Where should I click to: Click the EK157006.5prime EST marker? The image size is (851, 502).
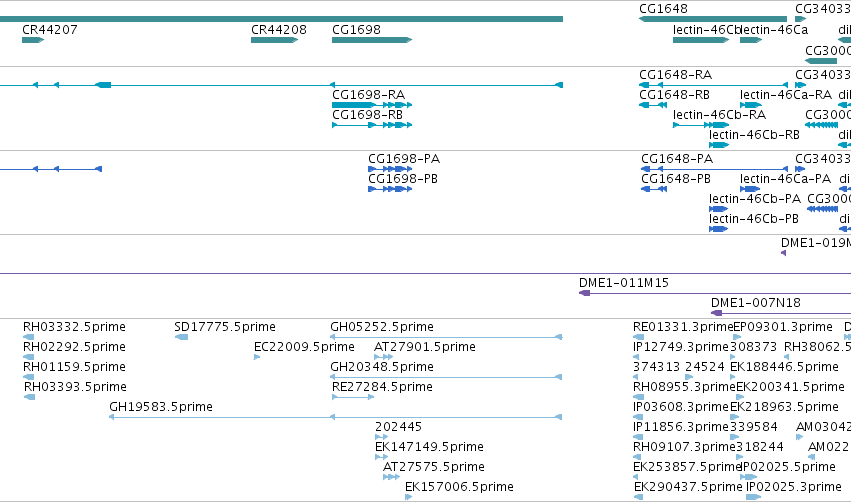(409, 497)
